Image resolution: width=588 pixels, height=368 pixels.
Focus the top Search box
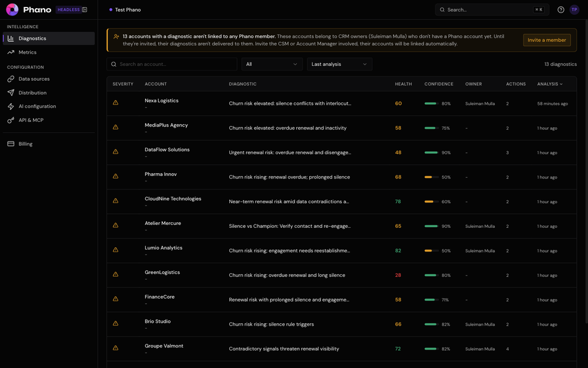click(492, 10)
